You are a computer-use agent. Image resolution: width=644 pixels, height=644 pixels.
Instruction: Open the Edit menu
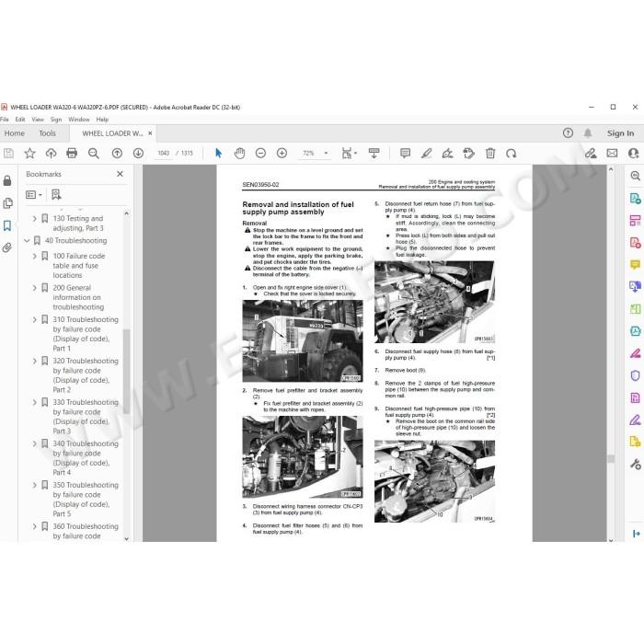tap(20, 120)
